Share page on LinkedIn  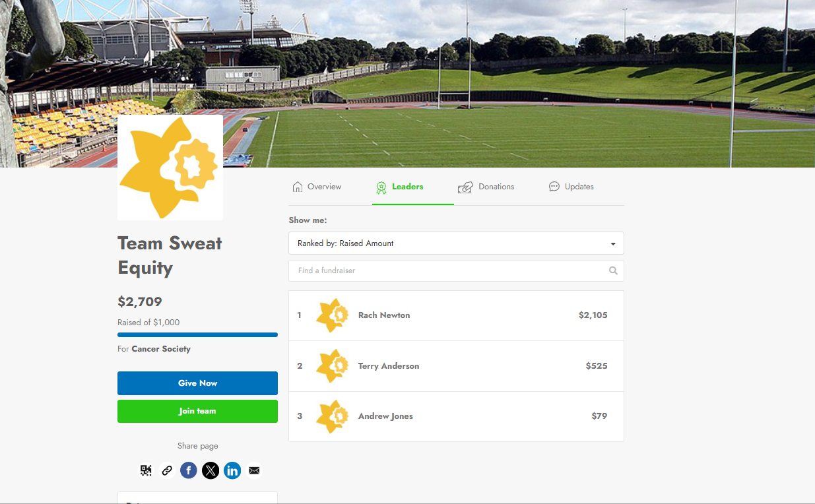232,470
